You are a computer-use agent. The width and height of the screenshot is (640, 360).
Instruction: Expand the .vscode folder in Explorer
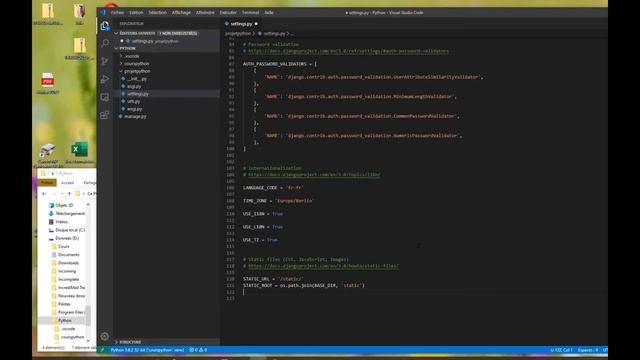(x=132, y=56)
